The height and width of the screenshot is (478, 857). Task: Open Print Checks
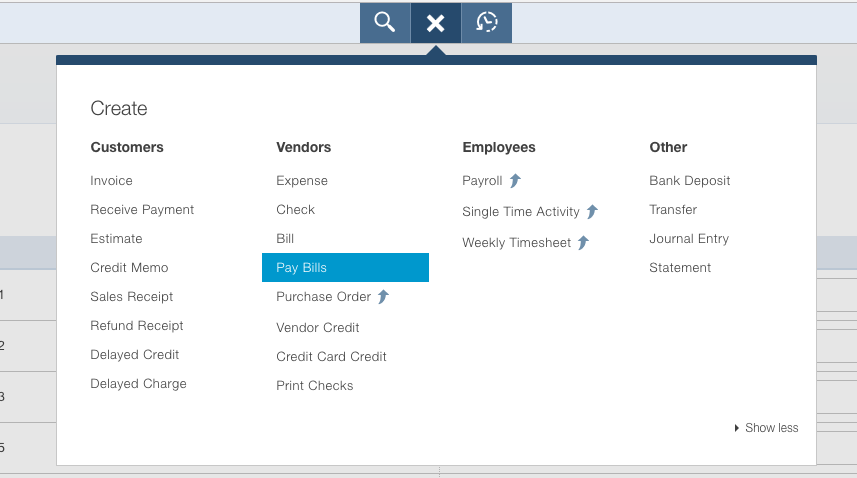click(315, 386)
